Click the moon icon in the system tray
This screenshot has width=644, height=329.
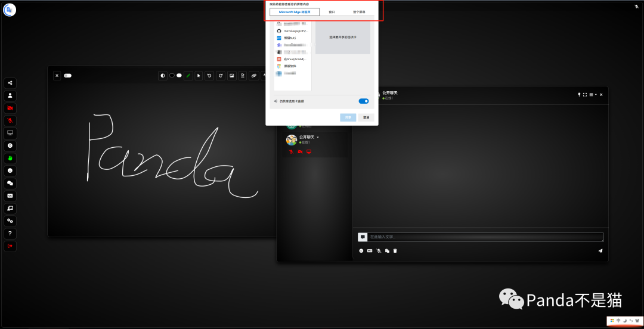click(x=625, y=321)
